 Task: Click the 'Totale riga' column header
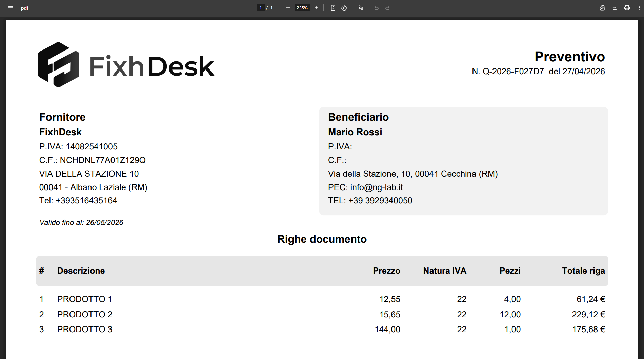click(x=583, y=271)
